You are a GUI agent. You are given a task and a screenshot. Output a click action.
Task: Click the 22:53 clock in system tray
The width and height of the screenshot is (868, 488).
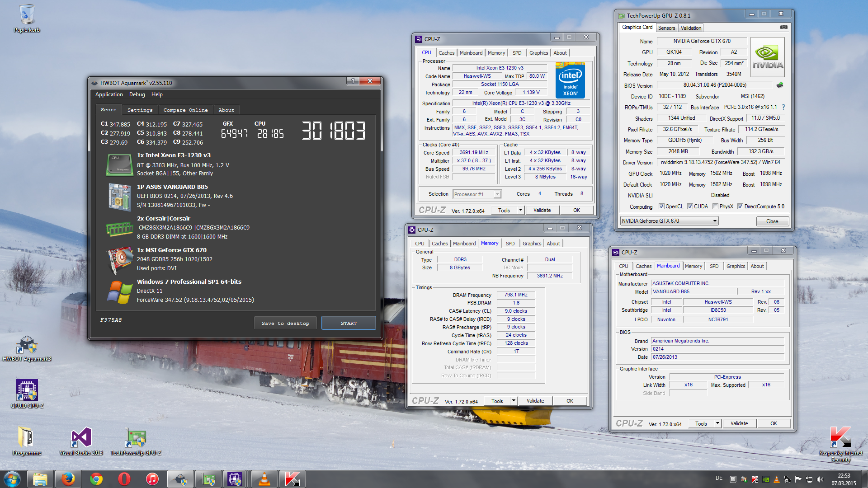[x=844, y=476]
